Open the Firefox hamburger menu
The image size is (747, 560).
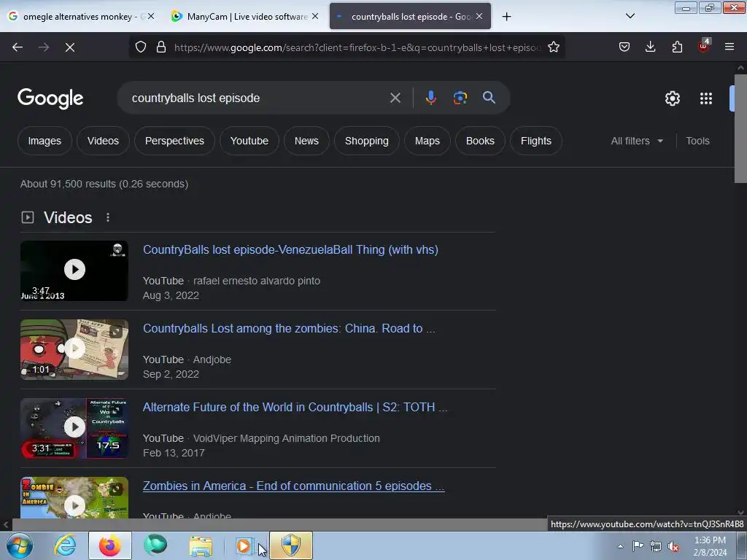[729, 47]
